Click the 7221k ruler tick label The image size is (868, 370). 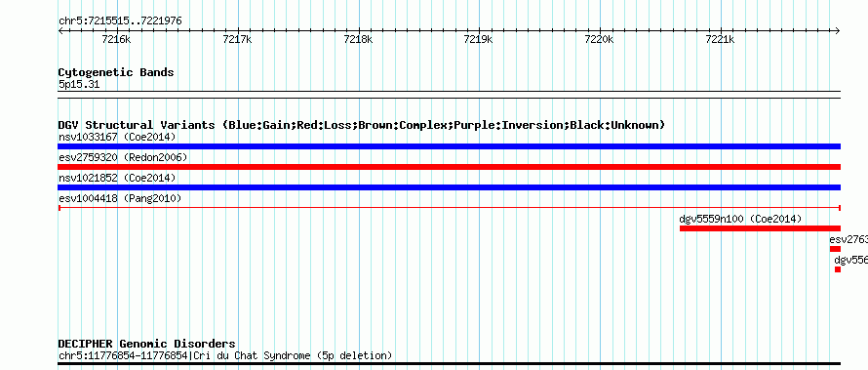(720, 39)
